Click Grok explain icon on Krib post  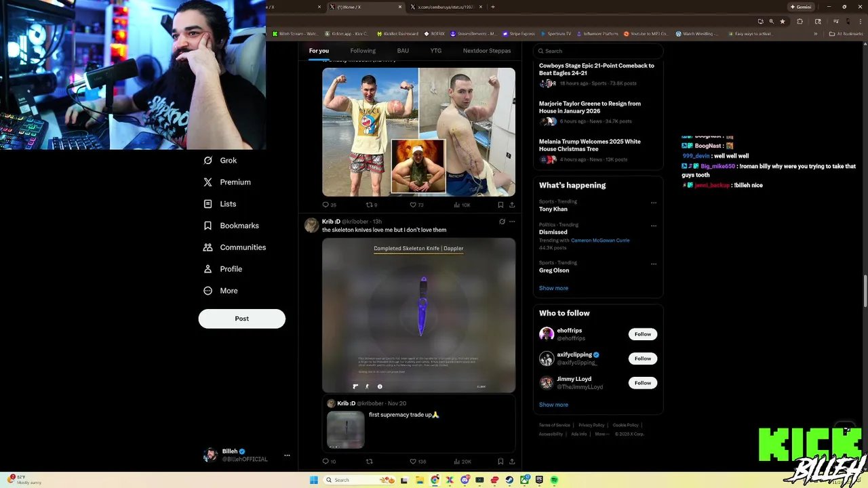pyautogui.click(x=502, y=222)
